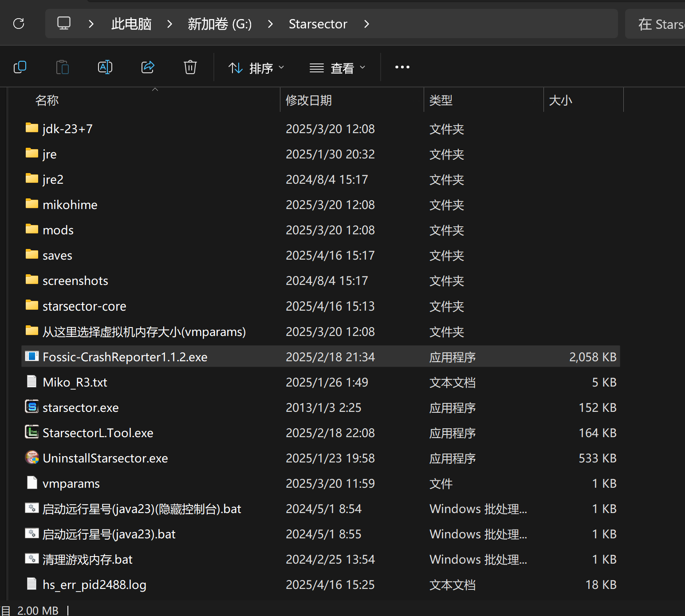685x616 pixels.
Task: Toggle sort direction on 名称 column
Action: [47, 100]
